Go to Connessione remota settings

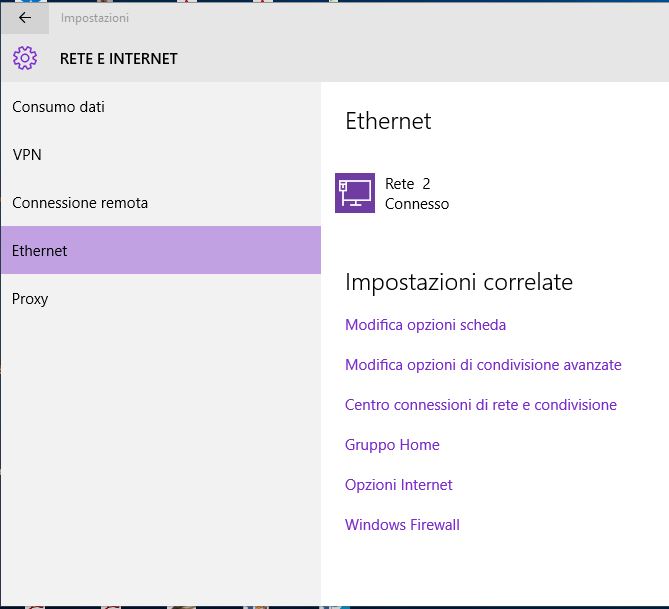click(x=80, y=203)
